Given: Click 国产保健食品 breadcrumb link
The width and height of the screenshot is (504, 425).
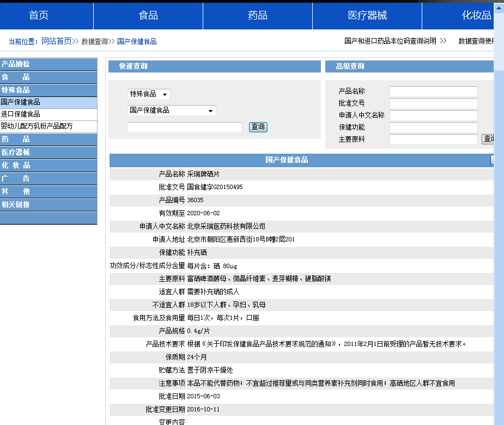Looking at the screenshot, I should tap(137, 41).
